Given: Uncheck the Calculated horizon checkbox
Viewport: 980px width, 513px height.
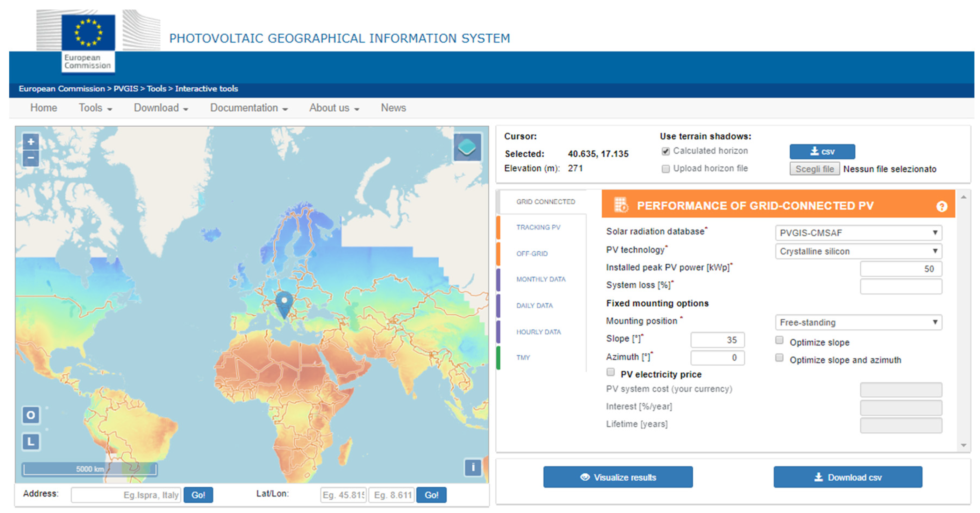Looking at the screenshot, I should [x=665, y=151].
